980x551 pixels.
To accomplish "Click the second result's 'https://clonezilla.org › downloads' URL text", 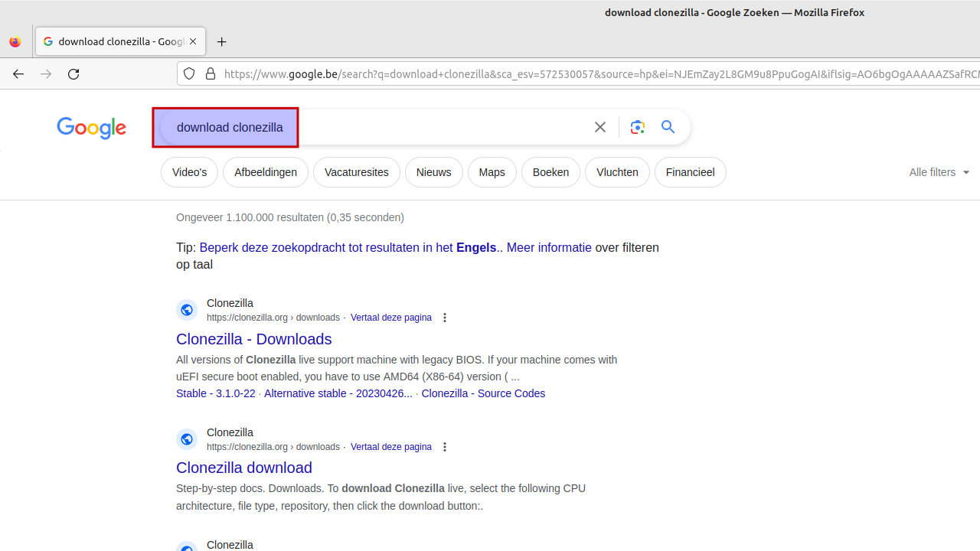I will click(x=273, y=447).
